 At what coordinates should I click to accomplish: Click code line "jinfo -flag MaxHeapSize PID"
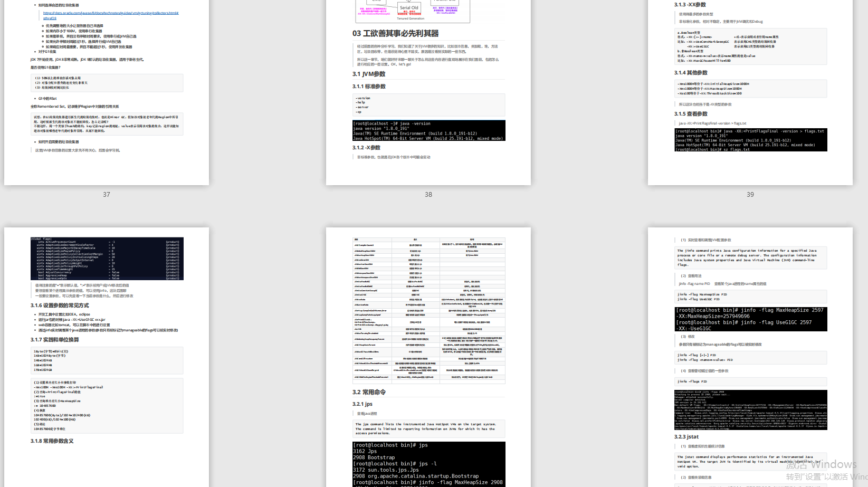(702, 294)
